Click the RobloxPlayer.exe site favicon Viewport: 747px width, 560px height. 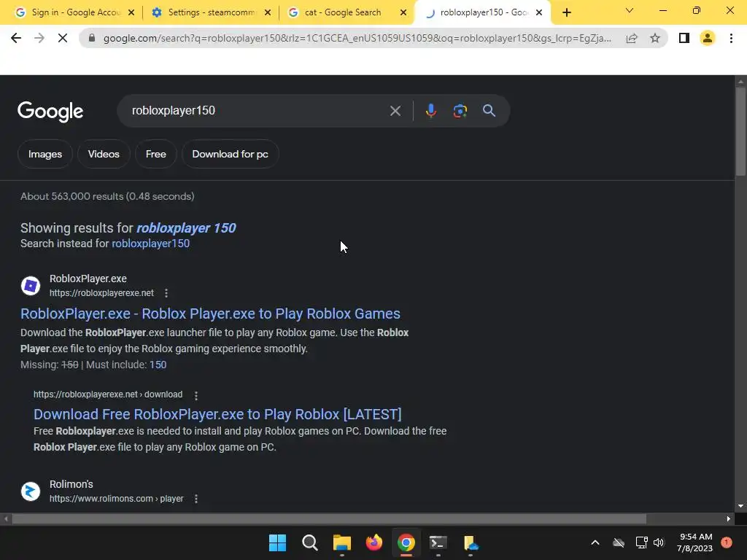tap(31, 286)
